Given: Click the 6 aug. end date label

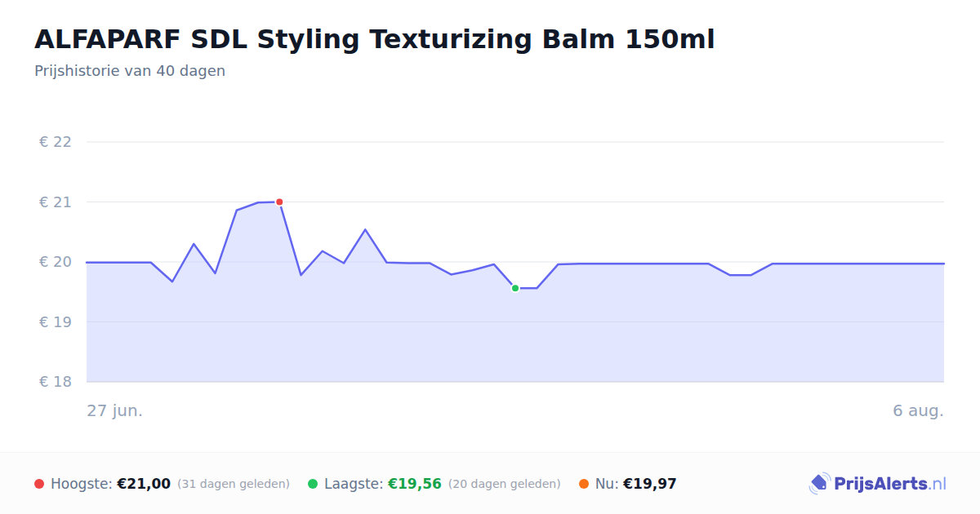Looking at the screenshot, I should coord(919,410).
